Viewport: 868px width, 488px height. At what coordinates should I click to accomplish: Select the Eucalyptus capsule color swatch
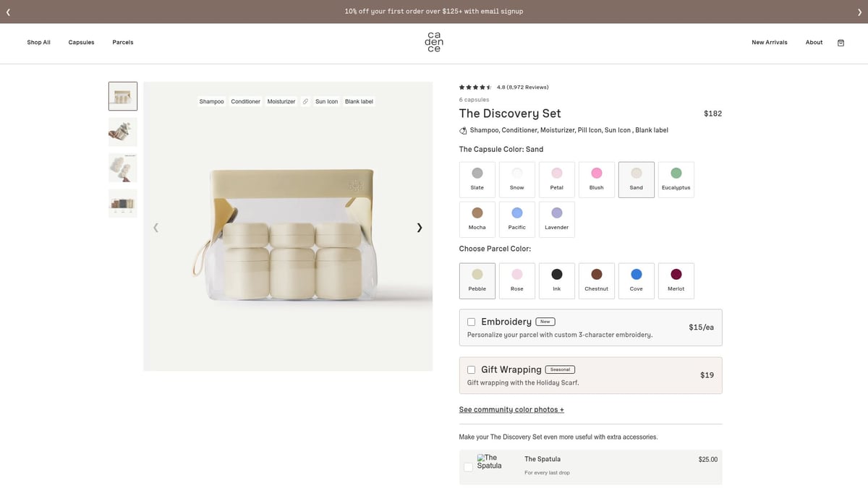pyautogui.click(x=676, y=179)
